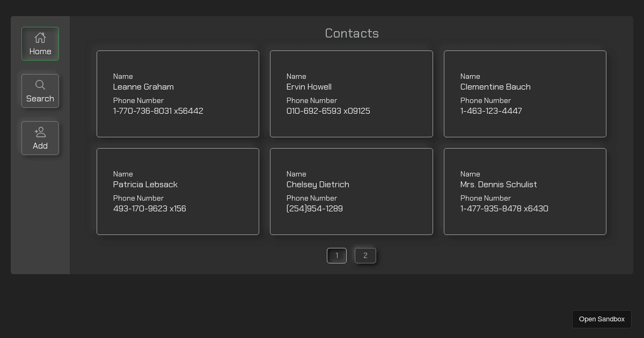644x338 pixels.
Task: Select the Leanne Graham name text
Action: tap(143, 87)
